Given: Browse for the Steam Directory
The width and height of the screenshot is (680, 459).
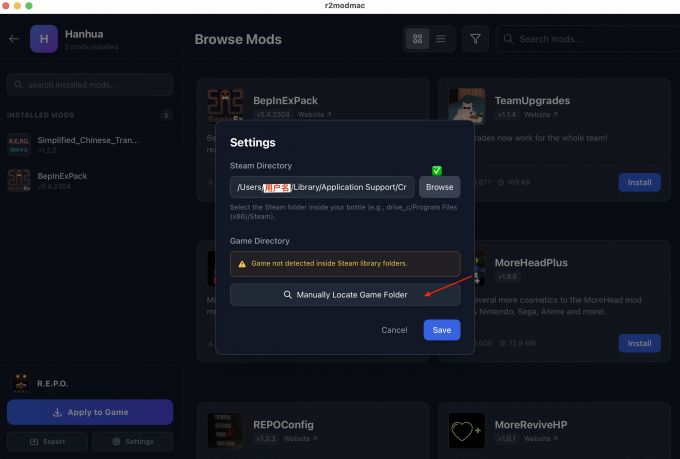Looking at the screenshot, I should click(439, 187).
